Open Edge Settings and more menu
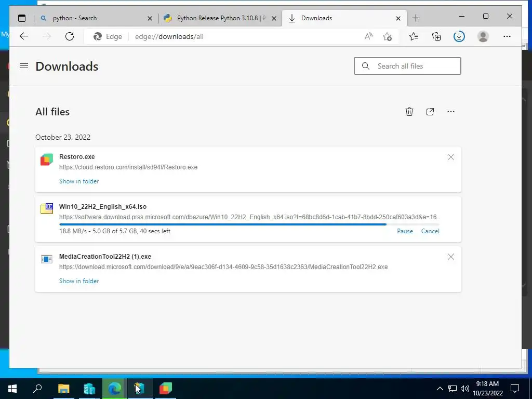532x399 pixels. click(507, 36)
